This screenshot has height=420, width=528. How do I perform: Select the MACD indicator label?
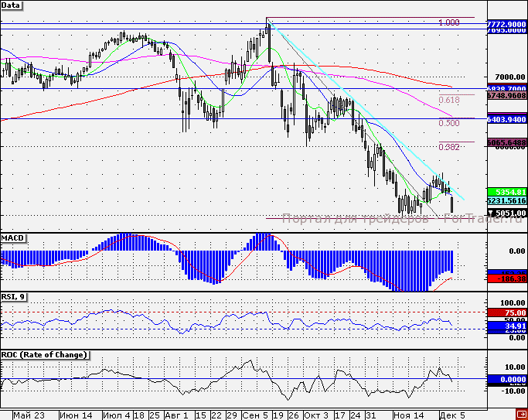click(13, 236)
